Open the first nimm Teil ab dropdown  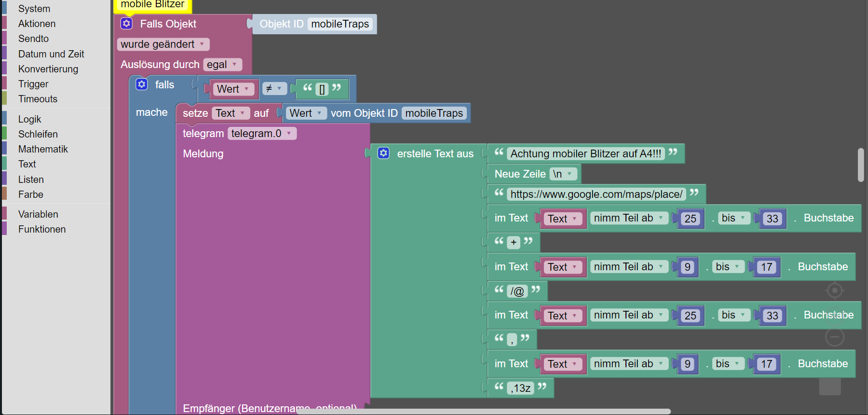tap(629, 218)
